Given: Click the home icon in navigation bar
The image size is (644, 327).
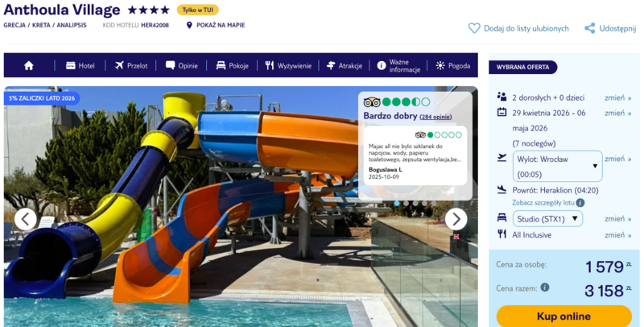Looking at the screenshot, I should point(29,65).
